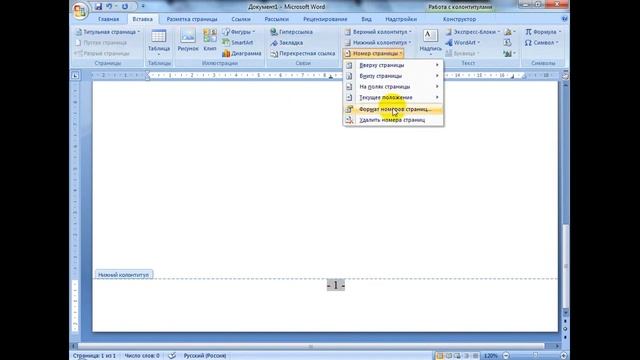Click the zoom slider thumb
Image resolution: width=640 pixels, height=360 pixels.
pos(535,356)
